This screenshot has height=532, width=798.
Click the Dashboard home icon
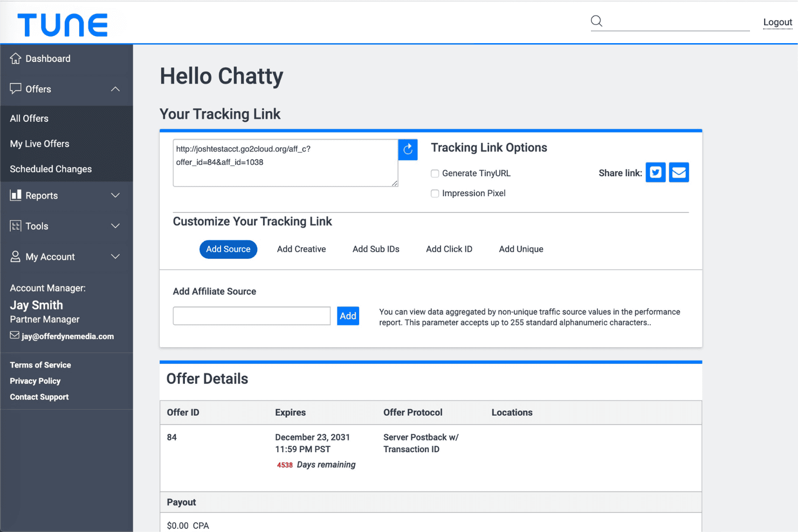coord(16,58)
